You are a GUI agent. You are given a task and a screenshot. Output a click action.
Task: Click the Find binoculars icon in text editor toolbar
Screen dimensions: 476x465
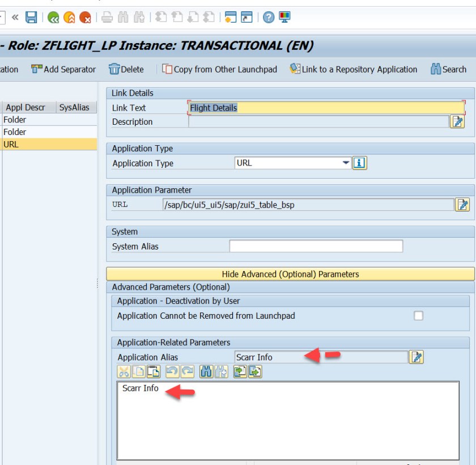point(206,372)
